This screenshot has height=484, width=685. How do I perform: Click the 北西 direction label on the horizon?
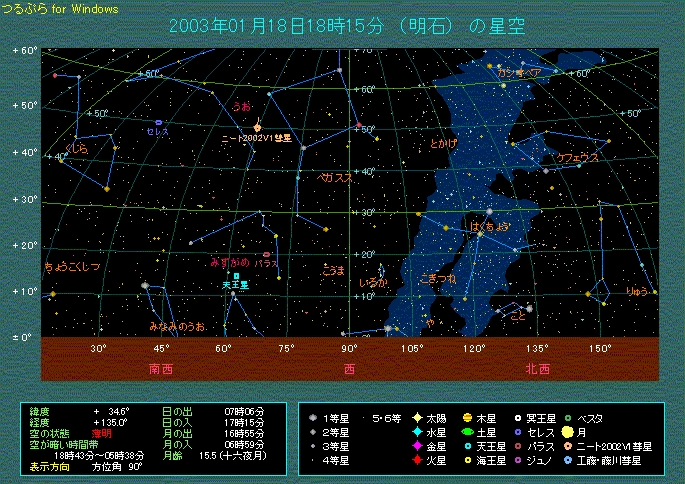pyautogui.click(x=537, y=368)
